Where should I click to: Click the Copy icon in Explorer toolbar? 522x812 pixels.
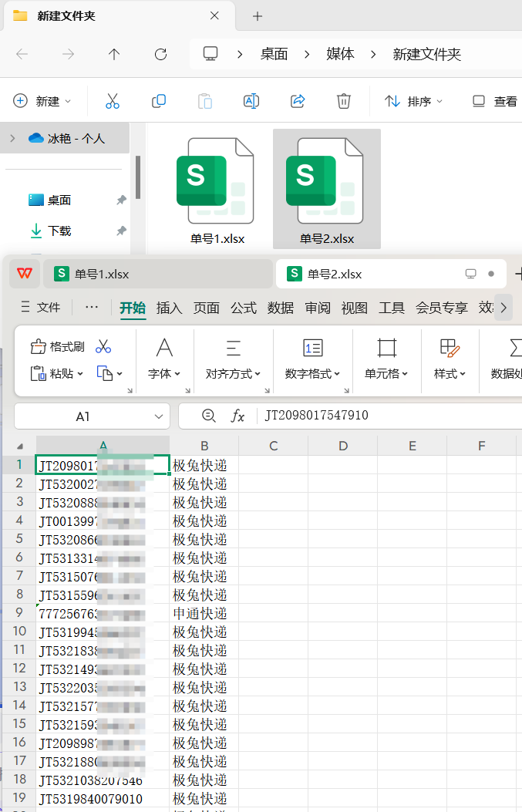(x=159, y=101)
